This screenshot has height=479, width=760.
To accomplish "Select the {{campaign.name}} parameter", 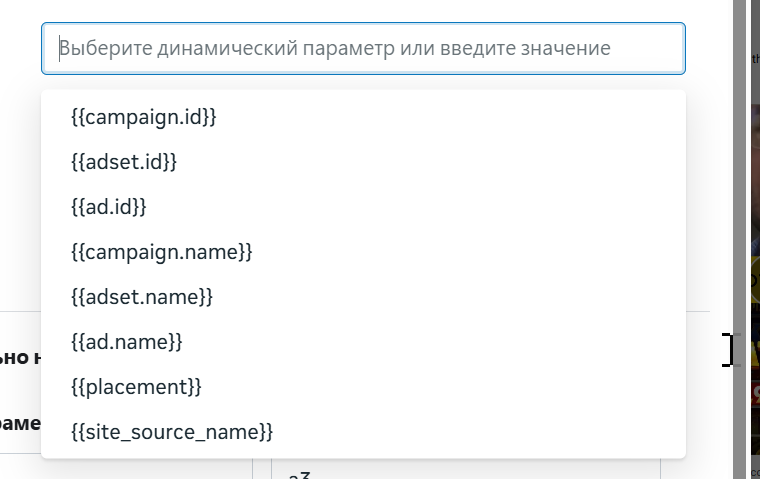I will click(x=162, y=252).
